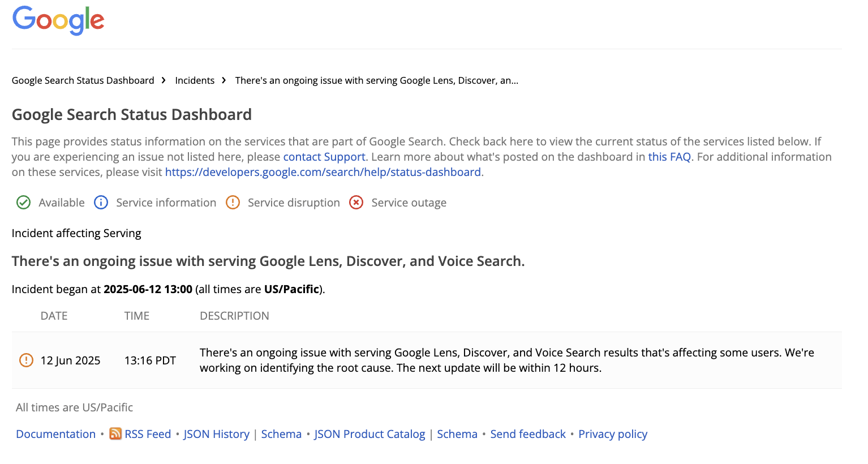Click the RSS Feed icon in the footer
This screenshot has width=868, height=464.
[115, 434]
